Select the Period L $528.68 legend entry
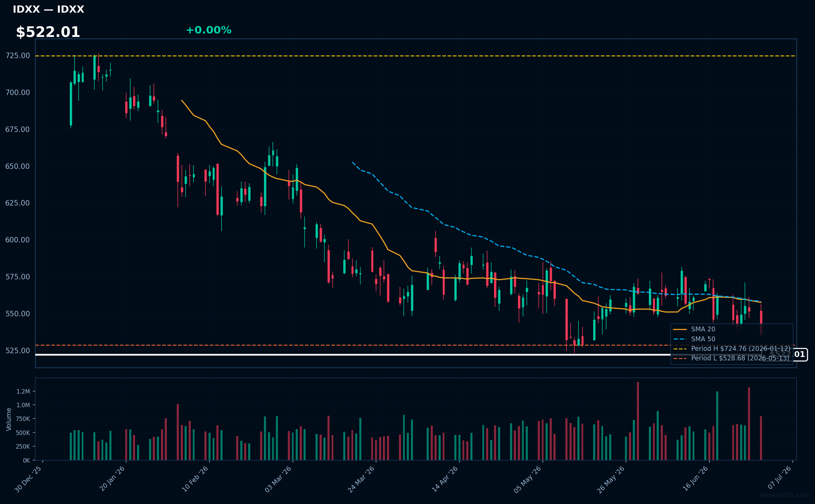 (731, 358)
